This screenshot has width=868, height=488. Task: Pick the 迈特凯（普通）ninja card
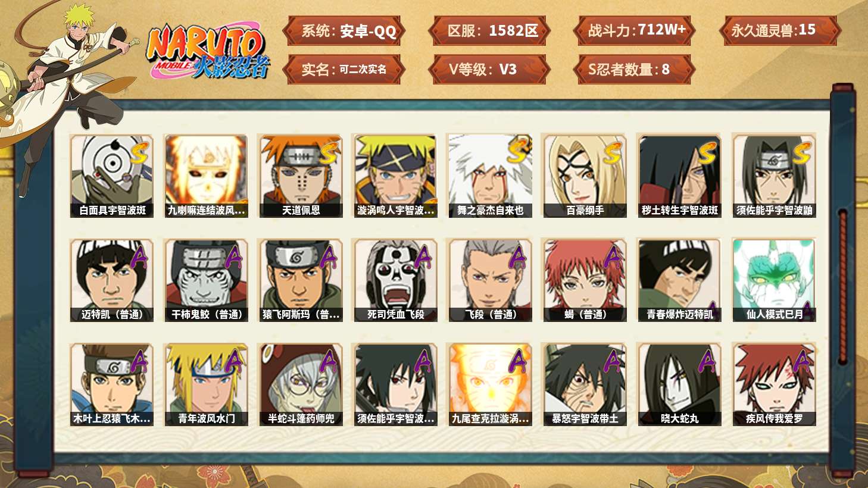click(x=111, y=280)
